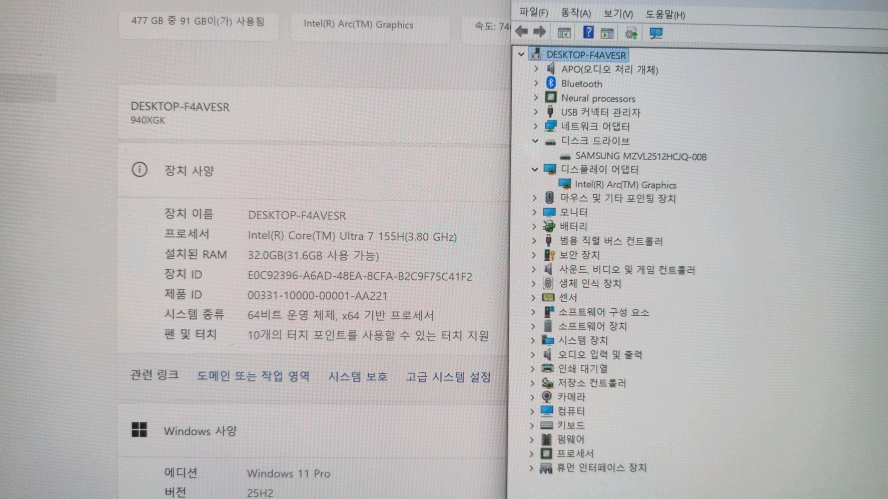
Task: Click the Forward arrow in Device Manager toolbar
Action: (539, 32)
